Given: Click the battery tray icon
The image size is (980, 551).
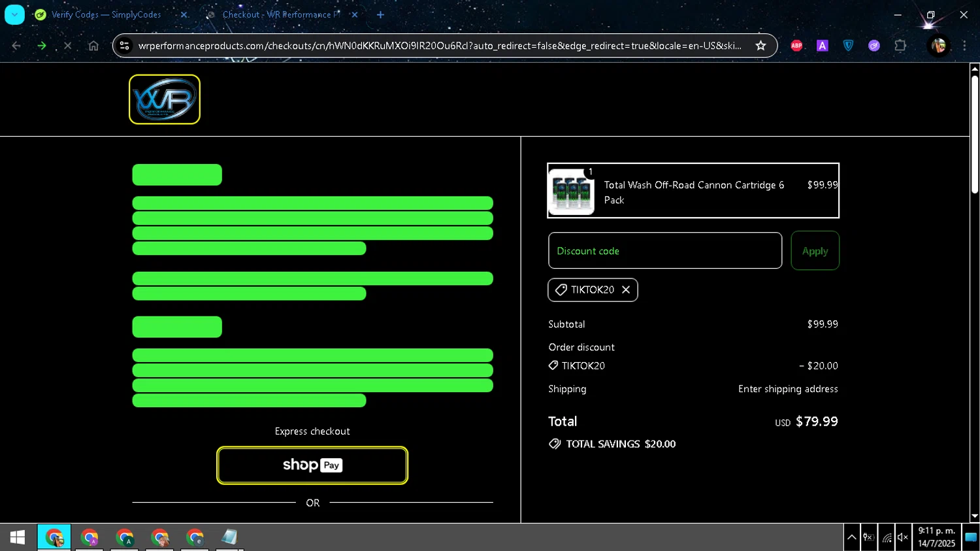Looking at the screenshot, I should tap(869, 537).
